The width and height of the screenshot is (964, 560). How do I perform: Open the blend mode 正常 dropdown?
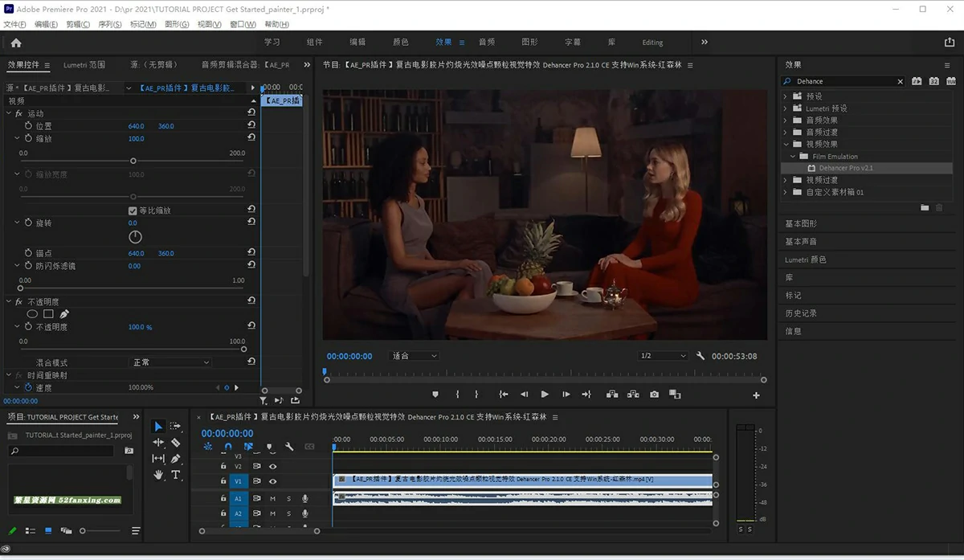pos(170,362)
